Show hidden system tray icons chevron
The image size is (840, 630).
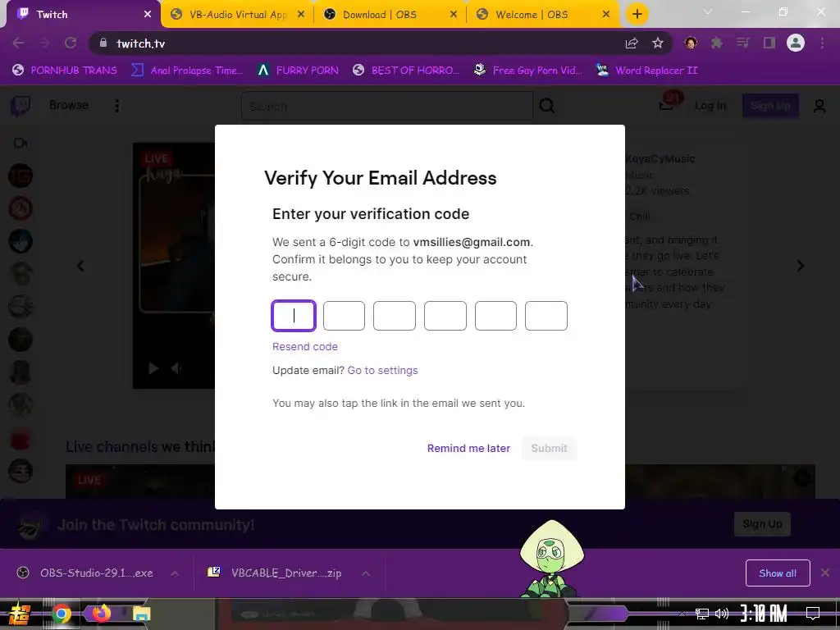(x=682, y=614)
